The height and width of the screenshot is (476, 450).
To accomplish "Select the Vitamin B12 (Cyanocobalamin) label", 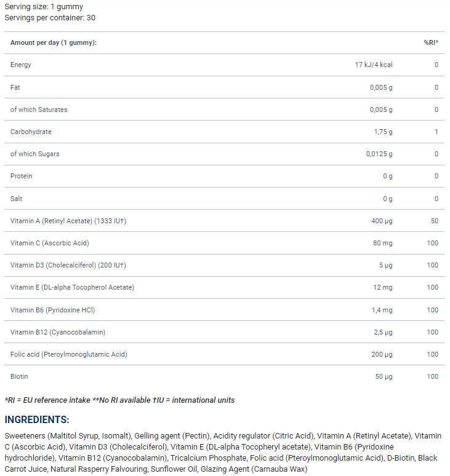I will point(58,332).
